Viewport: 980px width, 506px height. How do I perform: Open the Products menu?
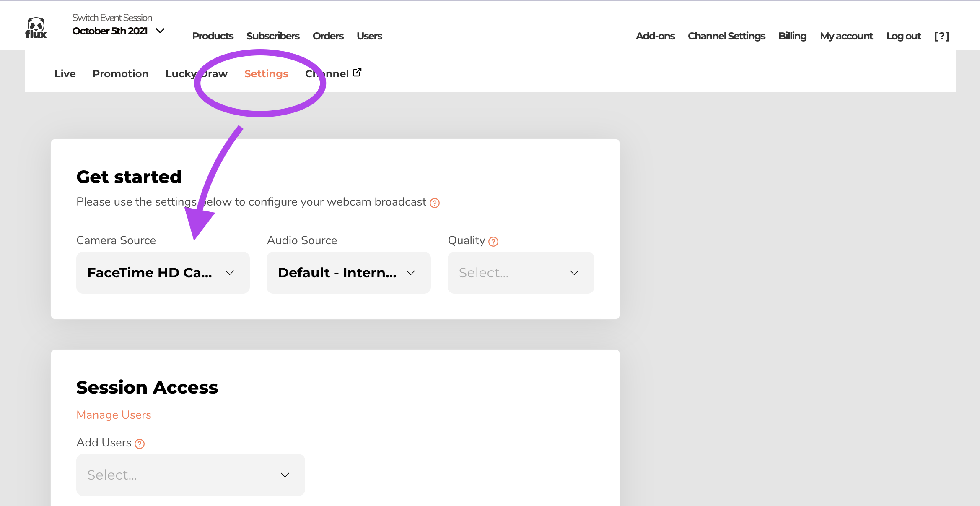[x=213, y=36]
